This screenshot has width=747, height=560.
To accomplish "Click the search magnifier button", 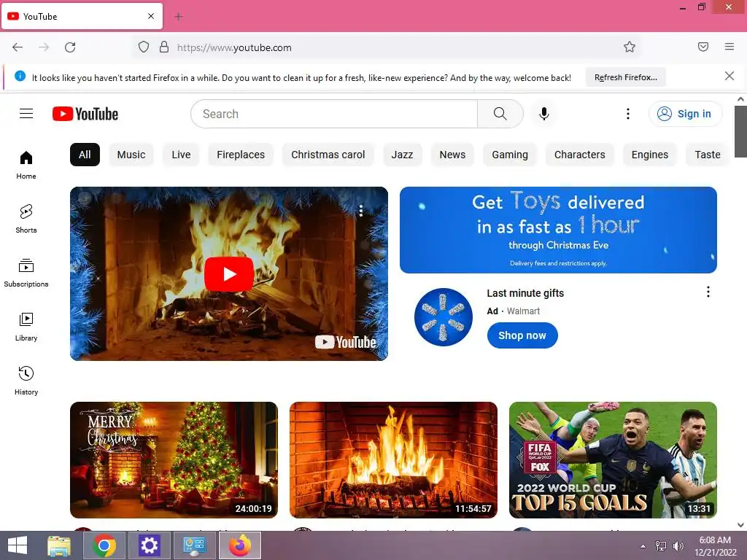I will 500,114.
